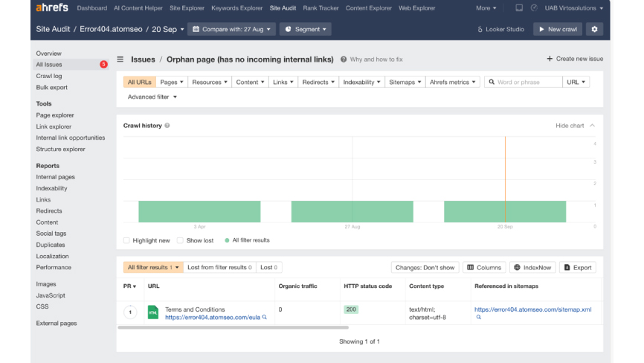Image resolution: width=644 pixels, height=363 pixels.
Task: Click the ahrefs logo
Action: [x=52, y=7]
